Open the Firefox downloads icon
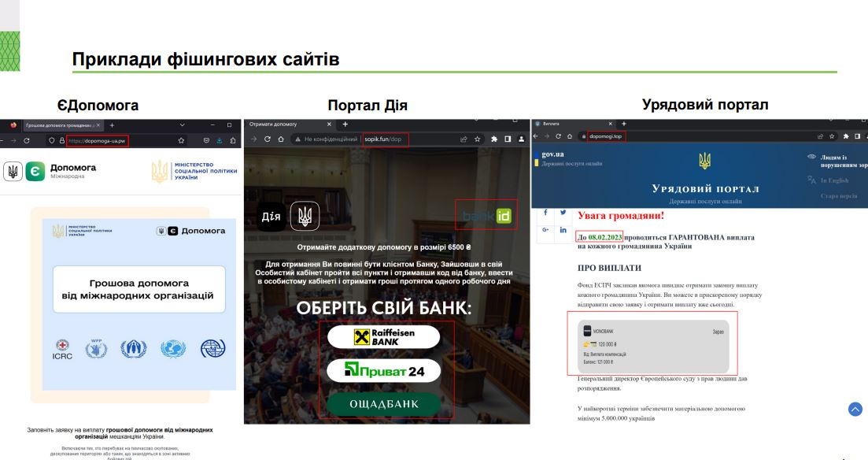This screenshot has width=868, height=460. (x=220, y=141)
